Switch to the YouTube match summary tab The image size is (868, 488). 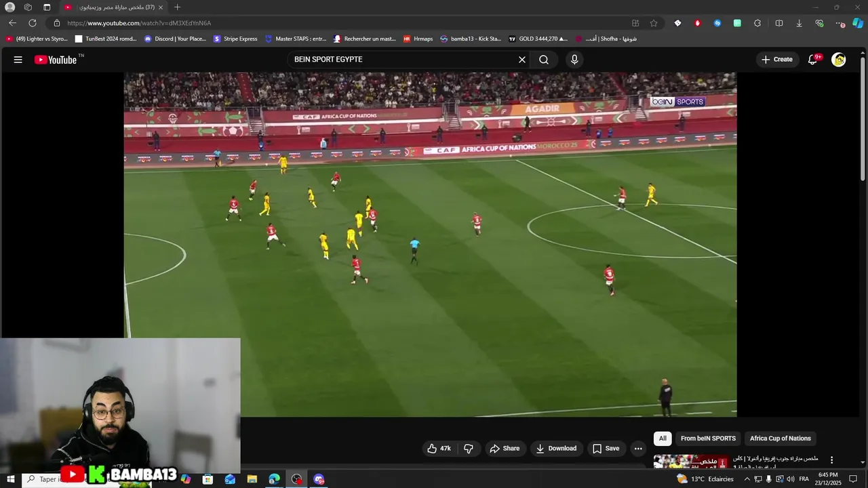112,7
